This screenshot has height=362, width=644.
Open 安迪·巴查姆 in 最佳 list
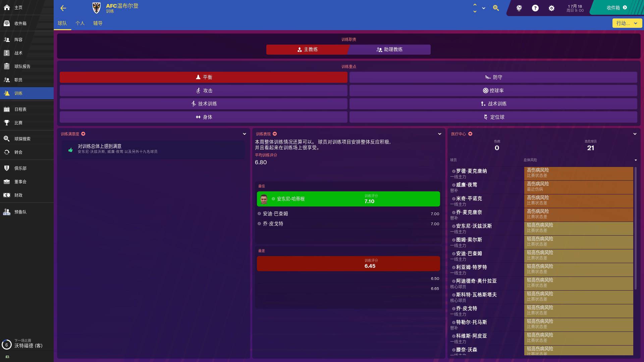point(275,214)
